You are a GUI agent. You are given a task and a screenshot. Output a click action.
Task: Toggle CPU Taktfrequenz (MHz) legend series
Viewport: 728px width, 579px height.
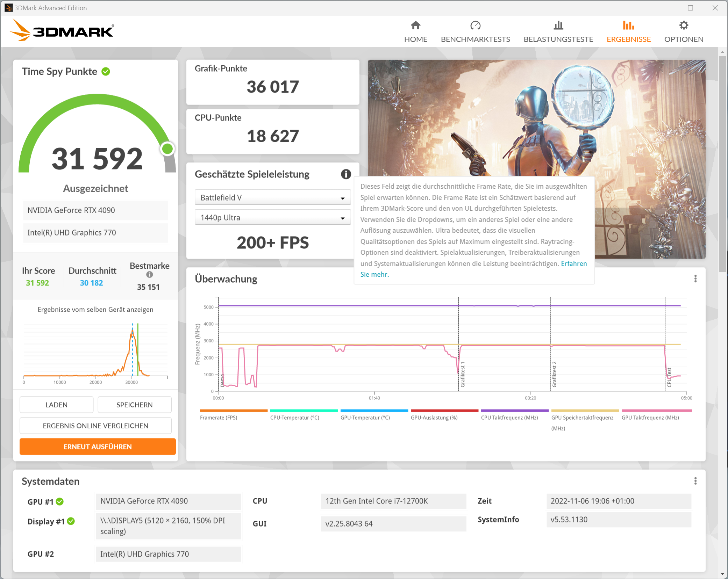509,418
